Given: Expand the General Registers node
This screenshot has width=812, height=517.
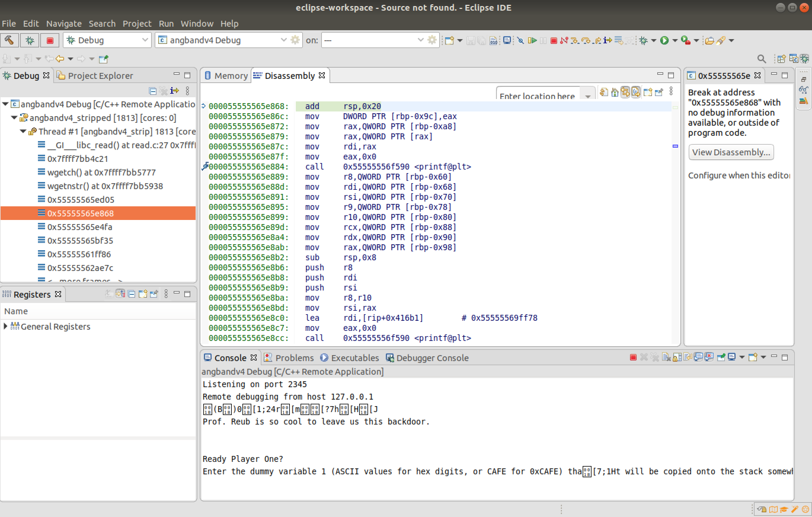Looking at the screenshot, I should tap(5, 326).
